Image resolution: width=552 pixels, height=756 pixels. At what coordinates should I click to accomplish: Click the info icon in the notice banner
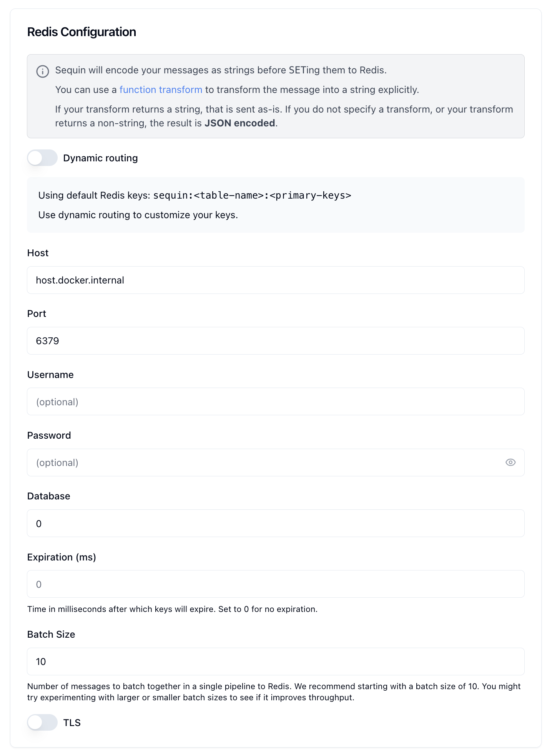pyautogui.click(x=43, y=71)
